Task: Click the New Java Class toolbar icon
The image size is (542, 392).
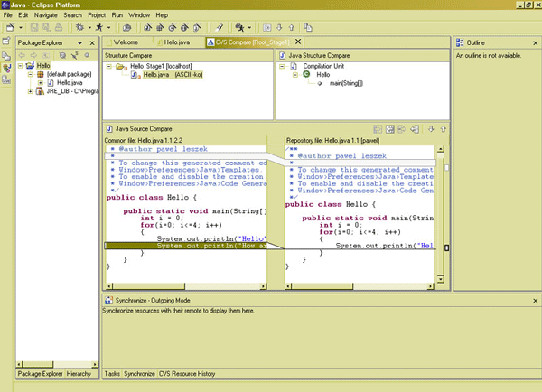Action: (x=173, y=28)
